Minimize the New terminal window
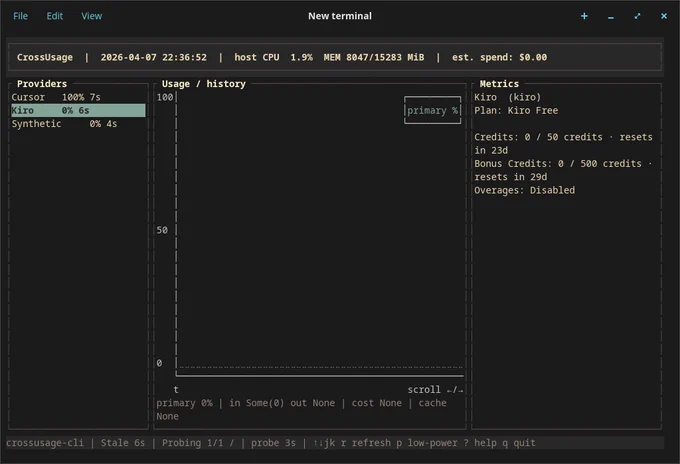The width and height of the screenshot is (680, 464). [611, 17]
